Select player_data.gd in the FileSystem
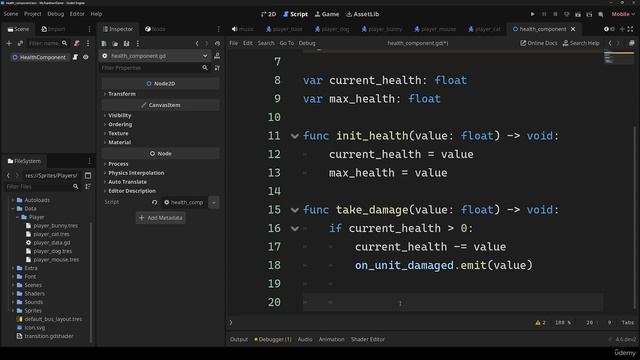640x360 pixels. click(x=51, y=242)
